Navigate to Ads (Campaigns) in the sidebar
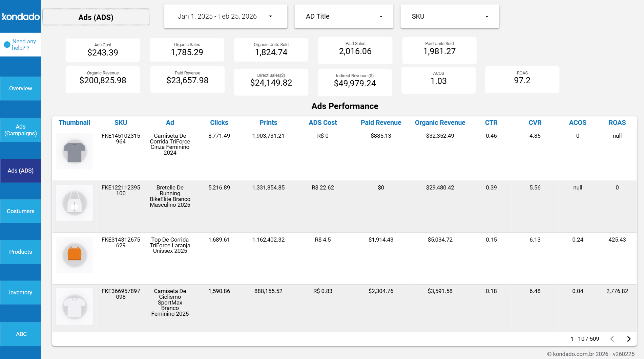644x359 pixels. [20, 130]
